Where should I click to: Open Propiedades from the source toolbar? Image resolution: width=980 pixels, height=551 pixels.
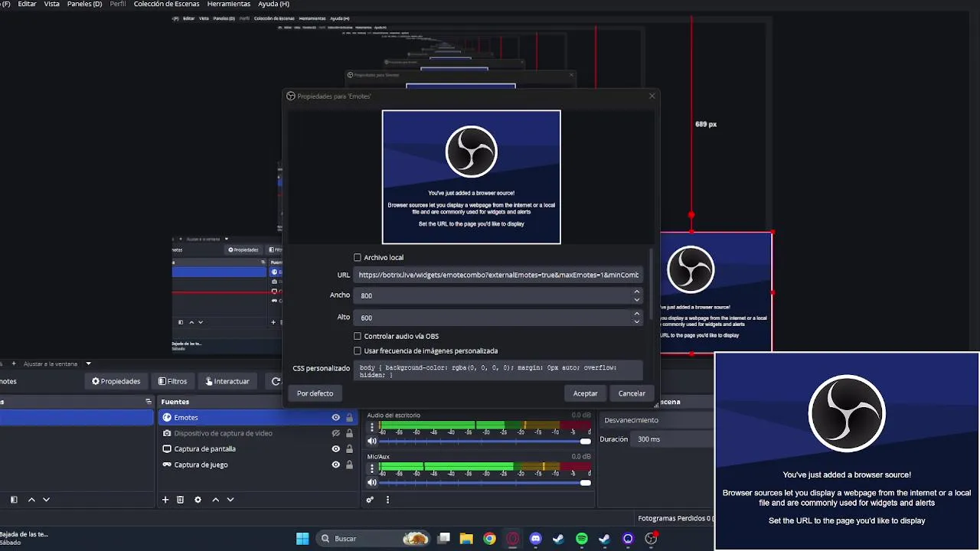pos(116,381)
